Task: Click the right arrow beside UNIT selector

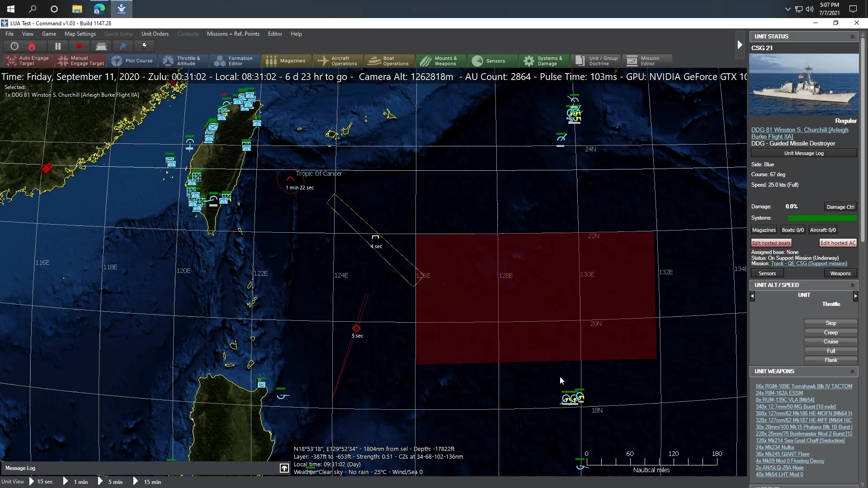Action: pyautogui.click(x=855, y=296)
